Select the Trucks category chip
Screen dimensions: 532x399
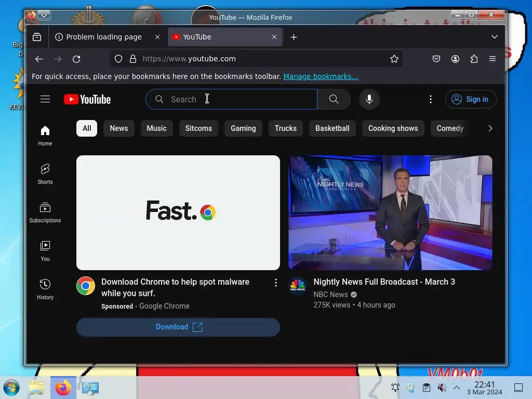(286, 128)
